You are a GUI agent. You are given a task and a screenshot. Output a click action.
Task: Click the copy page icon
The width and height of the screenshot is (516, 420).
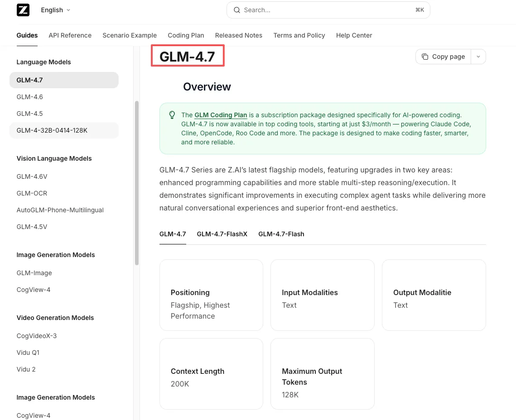tap(424, 57)
